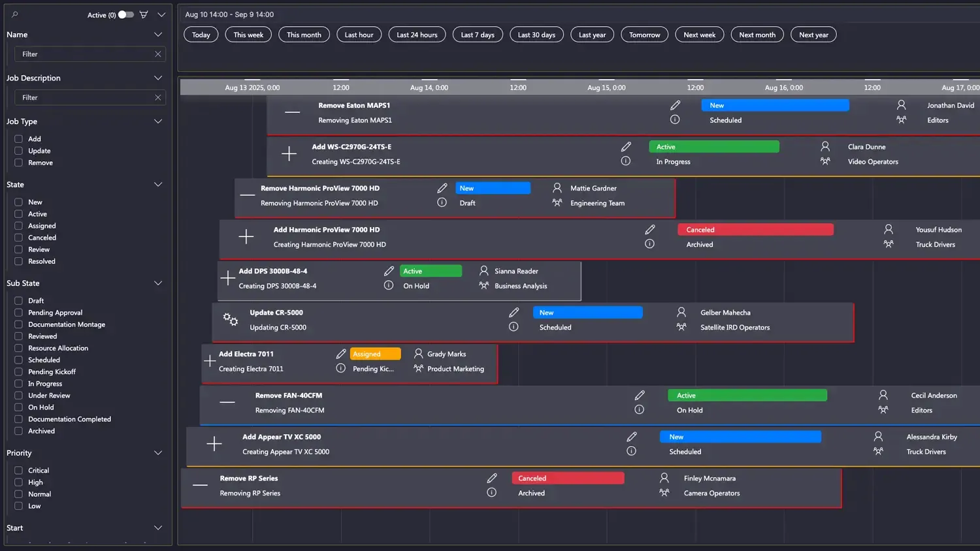This screenshot has height=551, width=980.
Task: Click the user icon beside Mattie Gardner
Action: [557, 188]
